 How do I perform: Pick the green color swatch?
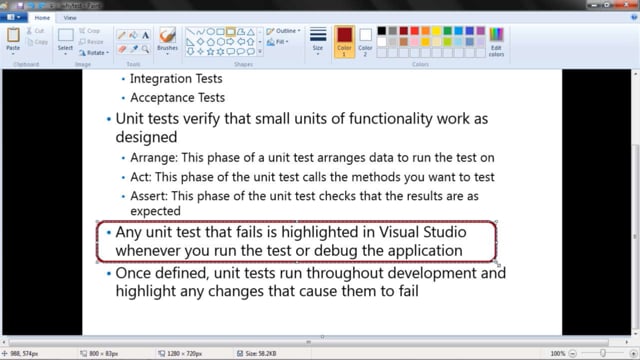pos(448,31)
